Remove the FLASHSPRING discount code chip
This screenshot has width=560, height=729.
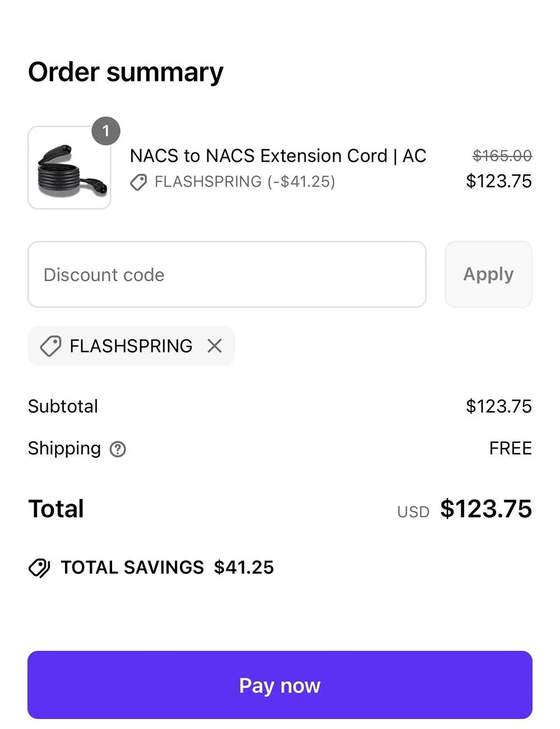click(215, 346)
